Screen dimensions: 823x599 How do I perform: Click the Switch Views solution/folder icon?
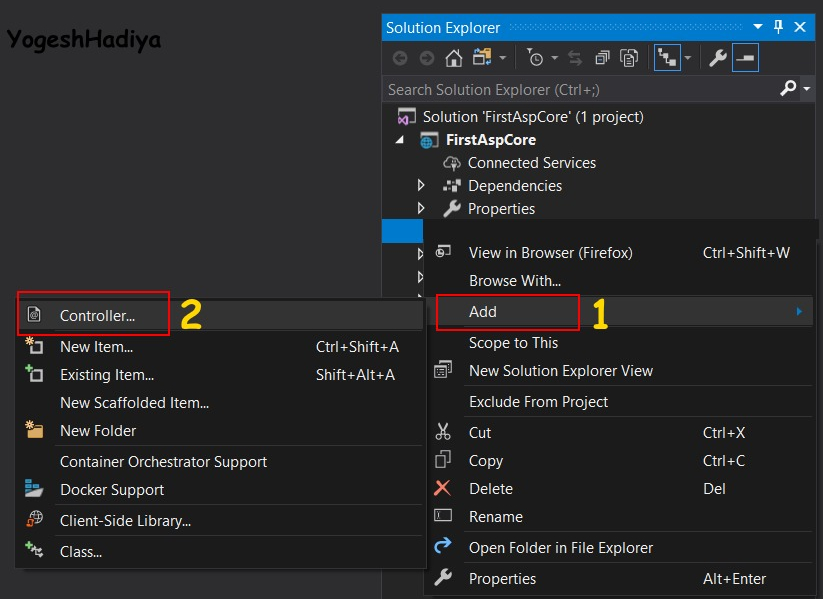coord(484,58)
